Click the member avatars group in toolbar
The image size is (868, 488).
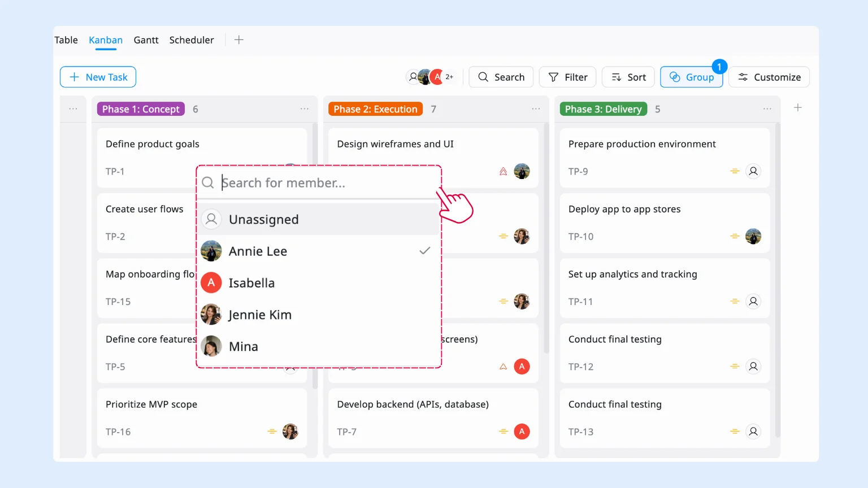431,77
